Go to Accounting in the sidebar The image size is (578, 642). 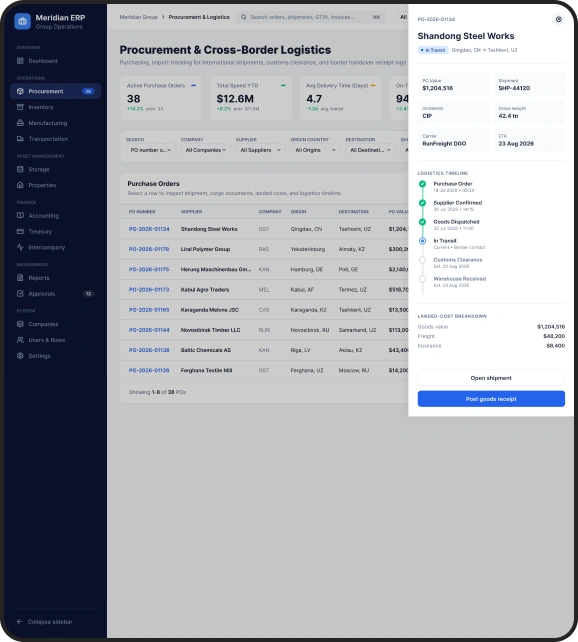pyautogui.click(x=55, y=215)
